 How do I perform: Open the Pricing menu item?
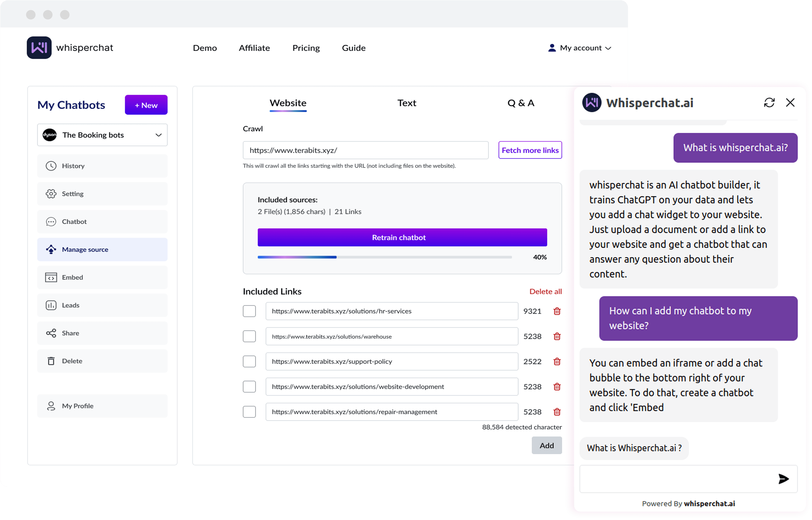306,48
